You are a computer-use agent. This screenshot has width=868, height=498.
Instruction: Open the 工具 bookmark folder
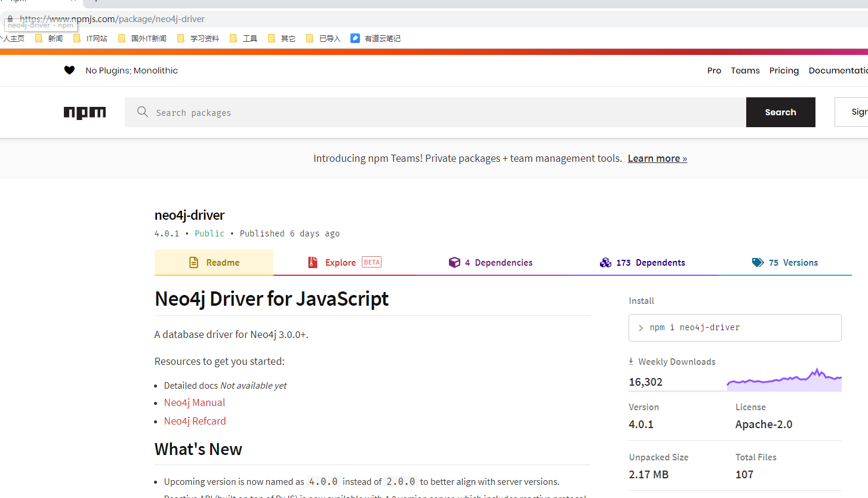pos(244,38)
